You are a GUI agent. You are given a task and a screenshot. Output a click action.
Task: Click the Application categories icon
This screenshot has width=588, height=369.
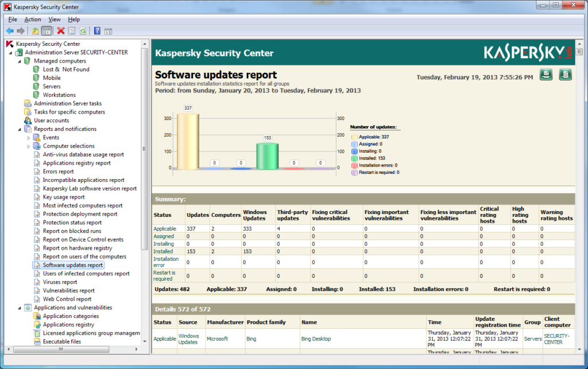pos(37,316)
